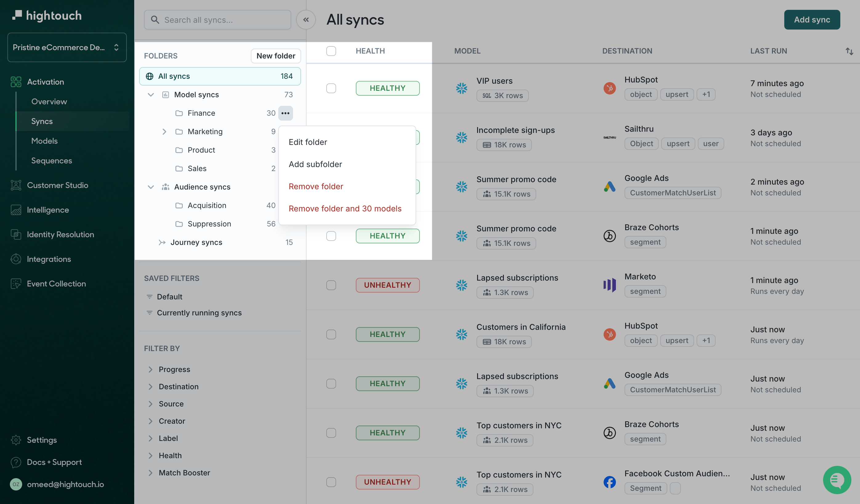Click the Sailthru destination logo
The width and height of the screenshot is (860, 504).
[x=609, y=138]
